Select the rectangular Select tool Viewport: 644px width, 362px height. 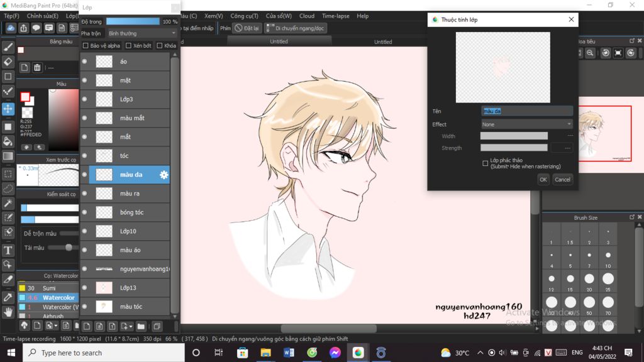[8, 174]
